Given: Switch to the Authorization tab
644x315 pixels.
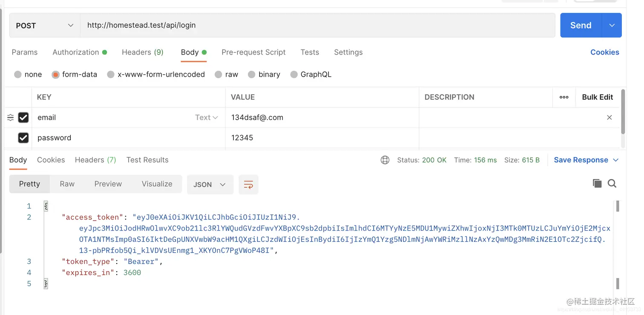Looking at the screenshot, I should (x=80, y=52).
